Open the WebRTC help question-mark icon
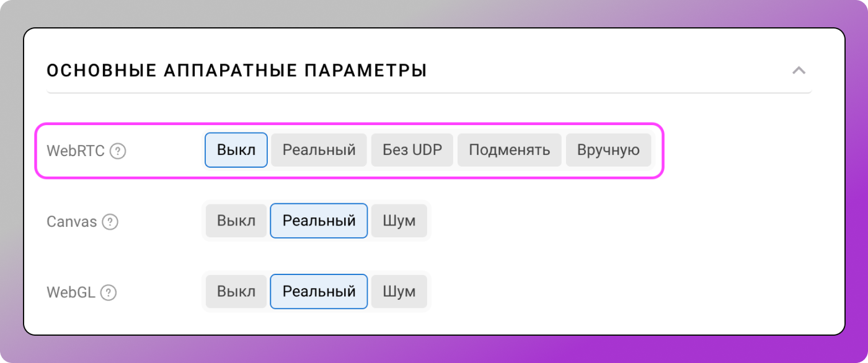Image resolution: width=868 pixels, height=363 pixels. point(118,151)
